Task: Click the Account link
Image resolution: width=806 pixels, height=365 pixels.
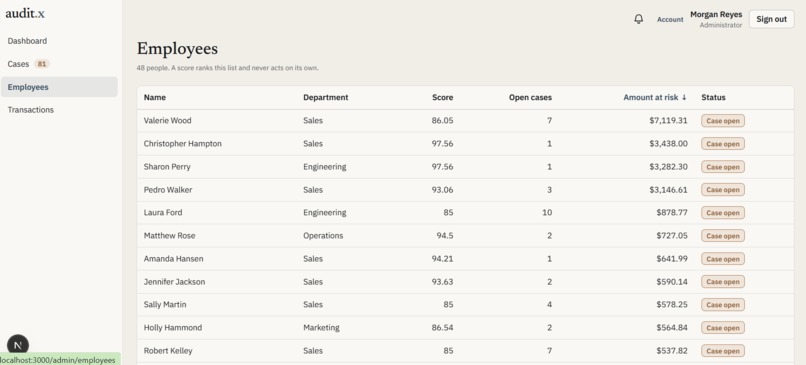Action: [670, 20]
